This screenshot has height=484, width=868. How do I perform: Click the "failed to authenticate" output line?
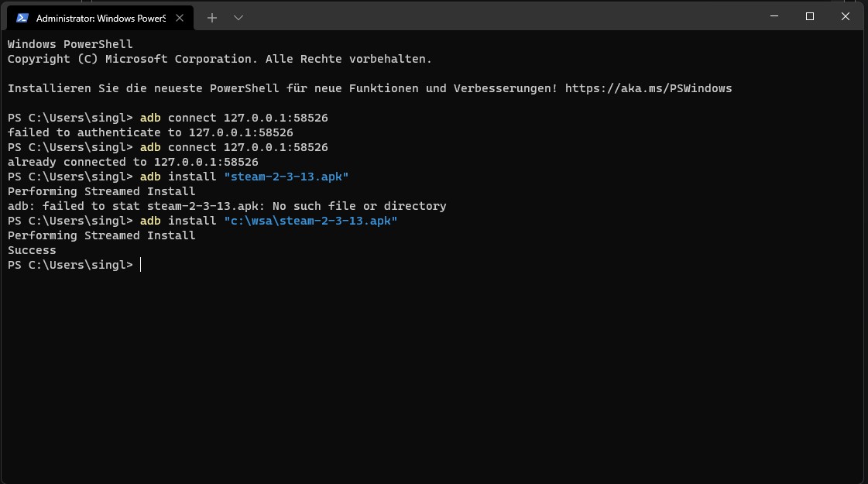tap(150, 132)
